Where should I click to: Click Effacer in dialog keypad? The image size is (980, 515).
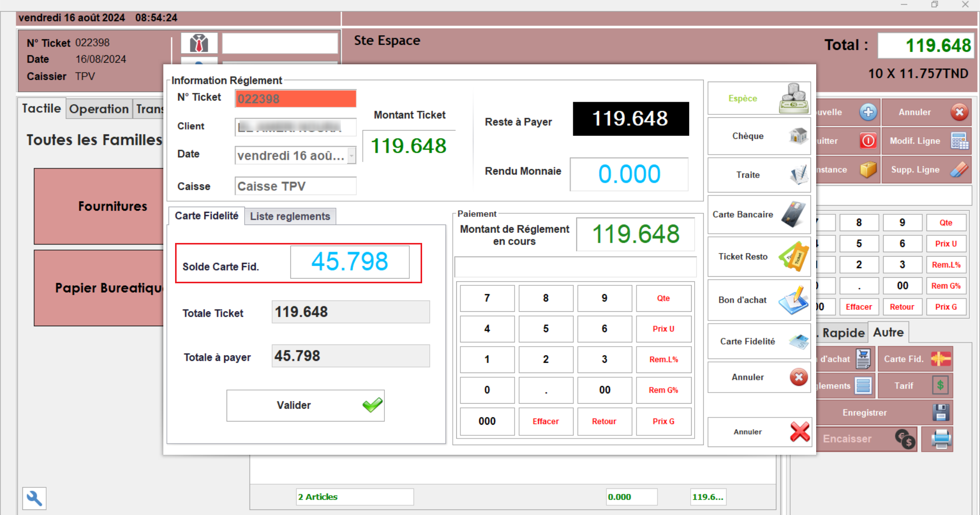(x=546, y=421)
